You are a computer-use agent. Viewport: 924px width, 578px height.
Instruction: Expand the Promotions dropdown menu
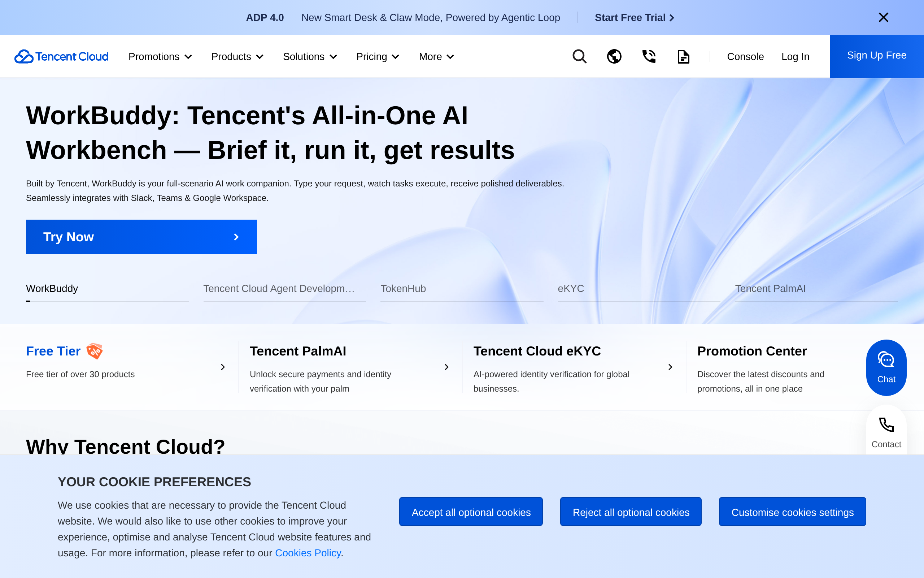point(160,57)
